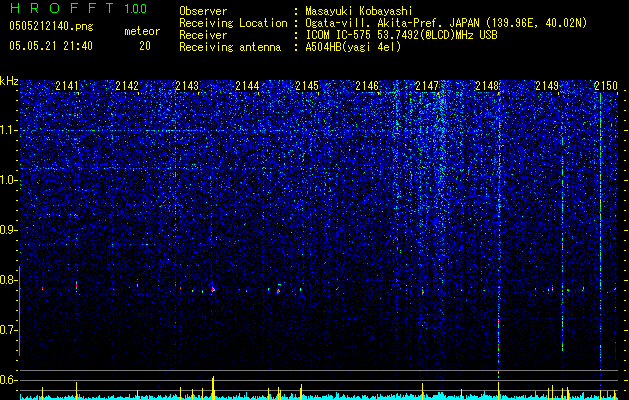Image resolution: width=629 pixels, height=400 pixels.
Task: Click the 'Receiver' field label
Action: coord(203,35)
